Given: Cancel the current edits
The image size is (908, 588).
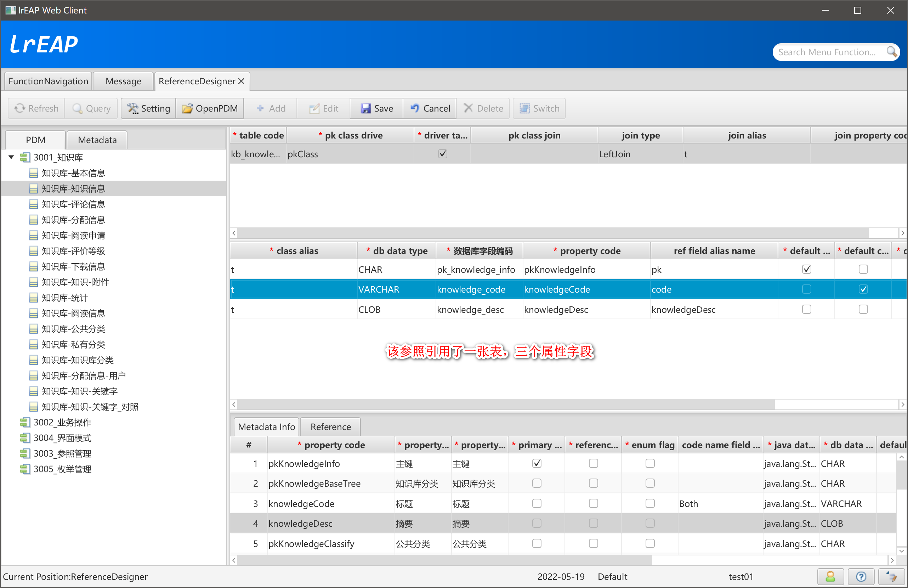Looking at the screenshot, I should pos(430,108).
